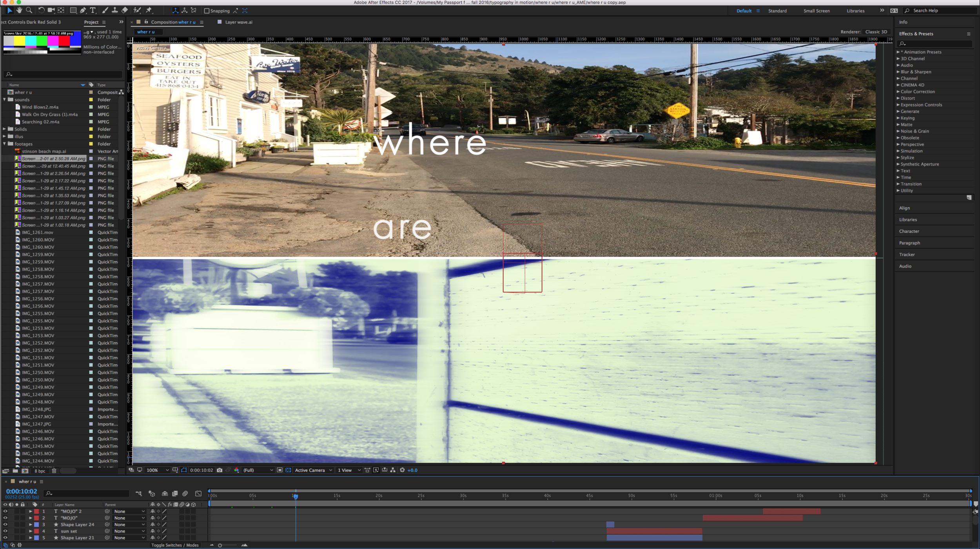Select the Brush tool
The height and width of the screenshot is (549, 980).
(105, 10)
